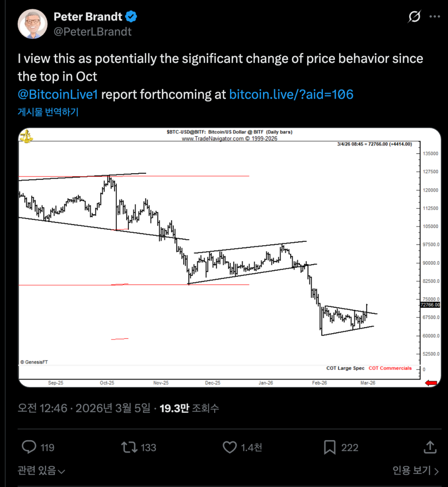
Task: Bookmark this post
Action: [x=330, y=447]
